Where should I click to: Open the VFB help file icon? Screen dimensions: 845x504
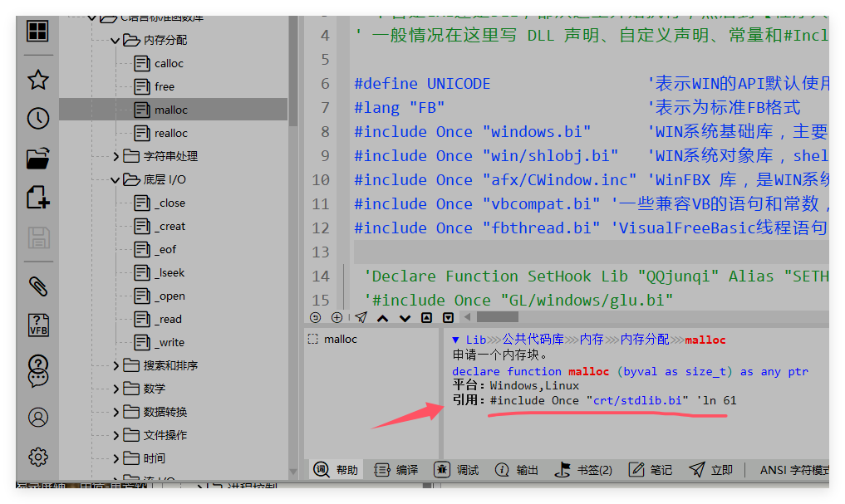point(38,325)
